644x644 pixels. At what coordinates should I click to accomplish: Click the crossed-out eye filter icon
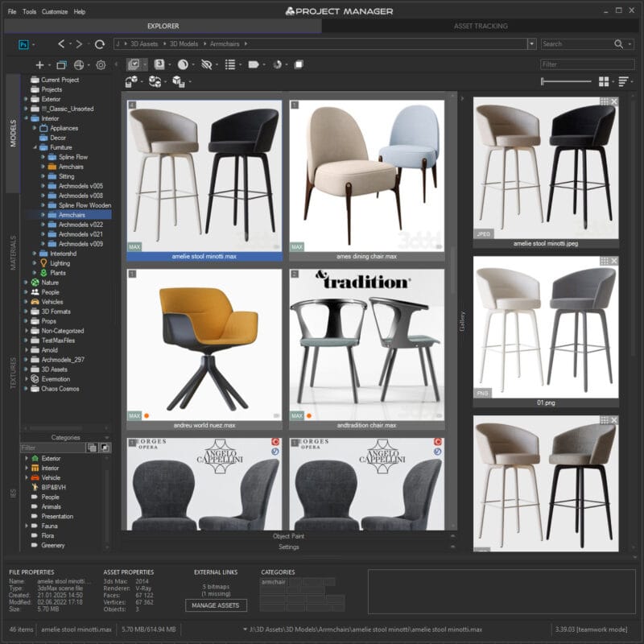[x=207, y=64]
